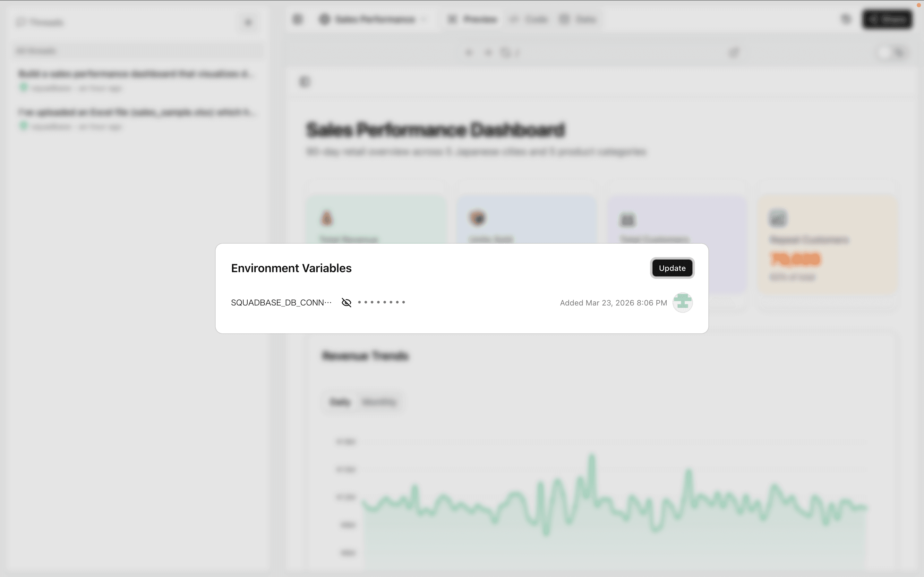Click the masked dots variable value
This screenshot has width=924, height=577.
click(x=381, y=303)
